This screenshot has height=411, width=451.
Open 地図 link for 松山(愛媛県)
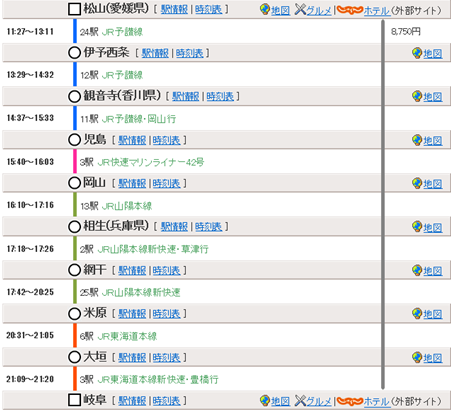pyautogui.click(x=280, y=11)
